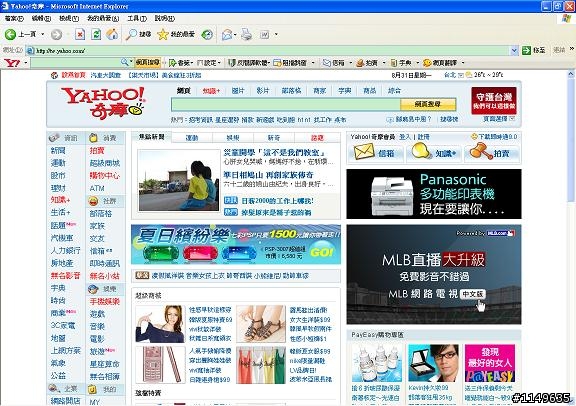The width and height of the screenshot is (576, 406).
Task: Click 反間諜軟體 anti-spy icon on Yahoo toolbar
Action: click(232, 63)
